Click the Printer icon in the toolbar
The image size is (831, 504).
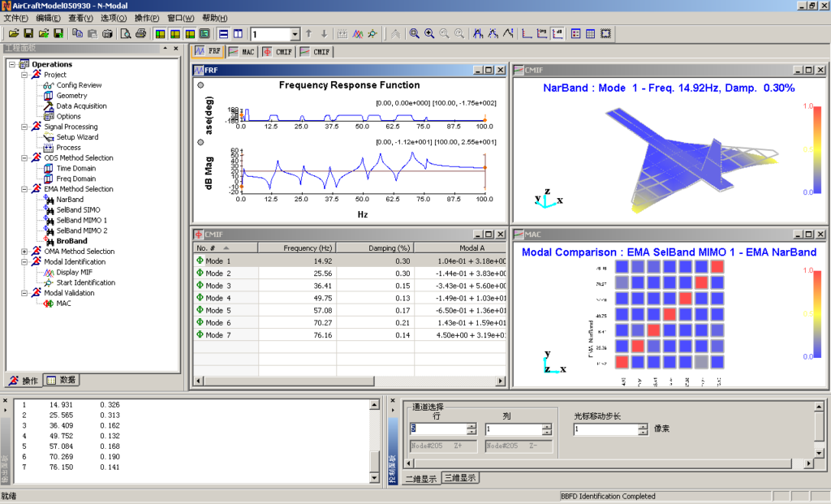pos(140,33)
